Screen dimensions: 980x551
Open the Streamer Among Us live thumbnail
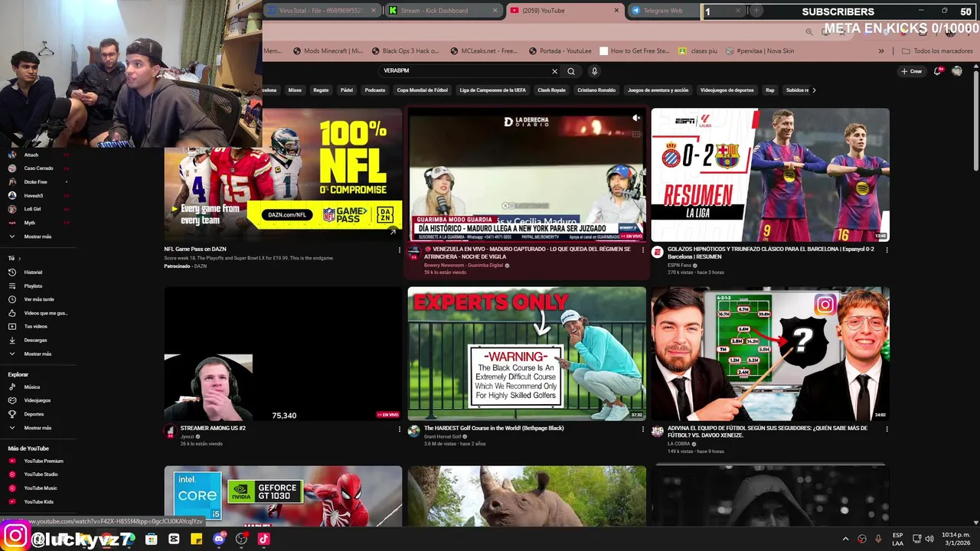[x=283, y=354]
